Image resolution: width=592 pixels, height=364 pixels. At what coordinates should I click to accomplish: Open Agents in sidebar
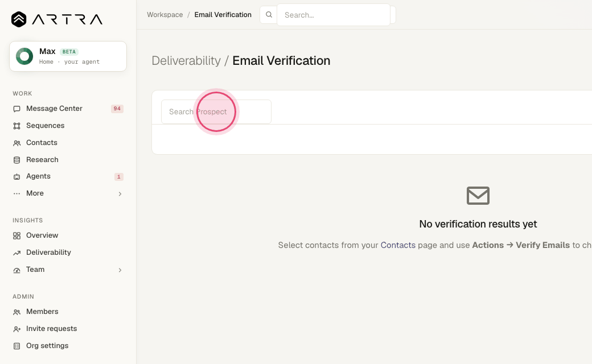click(x=68, y=176)
